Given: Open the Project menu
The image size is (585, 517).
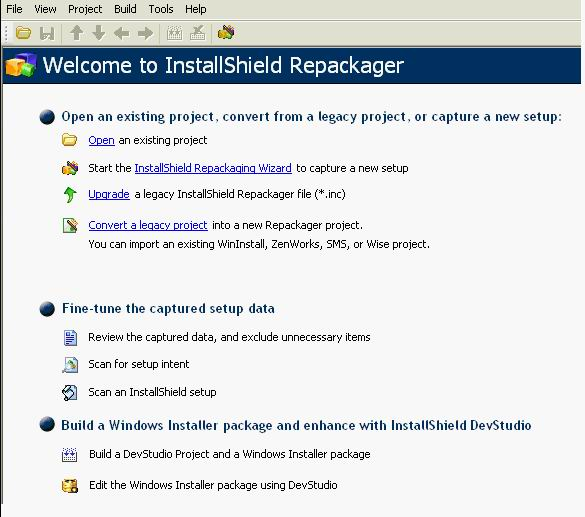Looking at the screenshot, I should pos(85,9).
